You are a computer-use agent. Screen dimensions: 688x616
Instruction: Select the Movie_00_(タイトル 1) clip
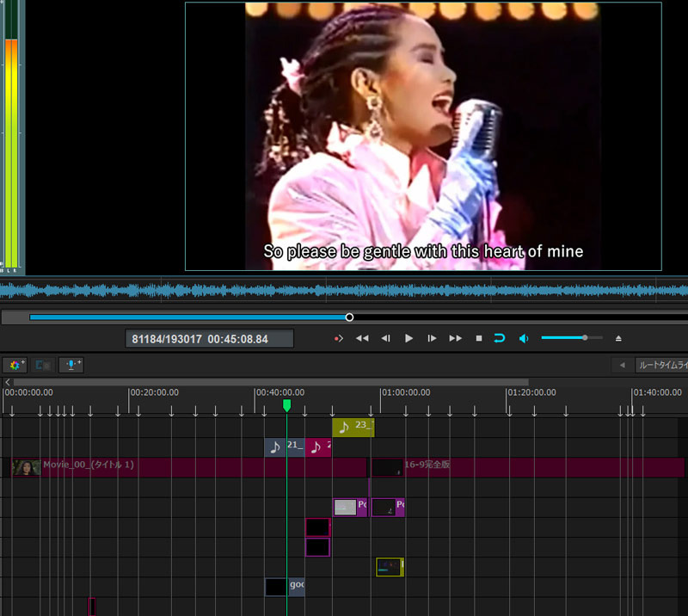tap(188, 468)
